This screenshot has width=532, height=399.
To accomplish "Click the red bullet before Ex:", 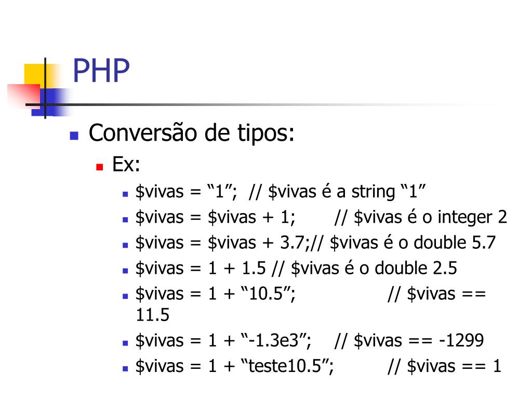I will 99,167.
